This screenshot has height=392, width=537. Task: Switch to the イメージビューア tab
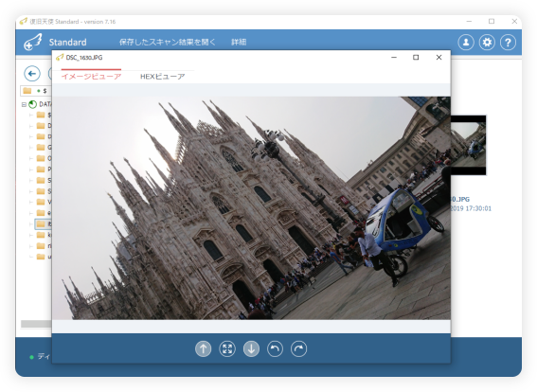[x=91, y=77]
